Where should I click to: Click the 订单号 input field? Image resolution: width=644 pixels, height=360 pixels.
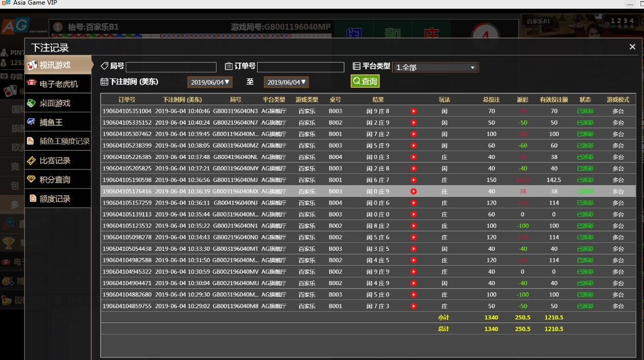(x=301, y=67)
